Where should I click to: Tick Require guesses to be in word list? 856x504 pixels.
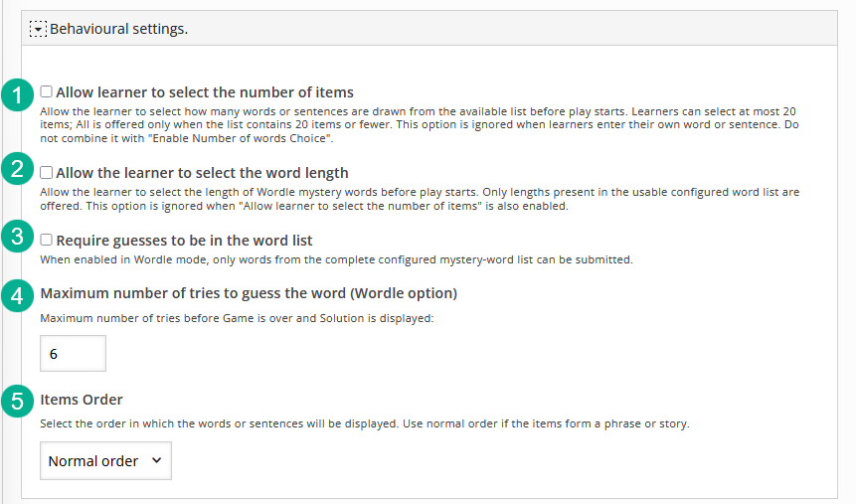pyautogui.click(x=47, y=240)
